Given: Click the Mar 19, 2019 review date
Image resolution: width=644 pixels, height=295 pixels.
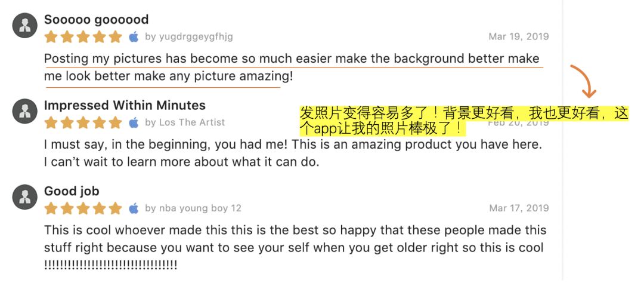Looking at the screenshot, I should click(x=518, y=37).
